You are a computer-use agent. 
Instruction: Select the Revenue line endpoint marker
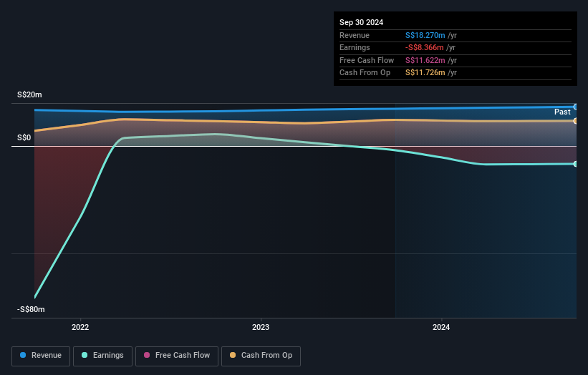576,107
